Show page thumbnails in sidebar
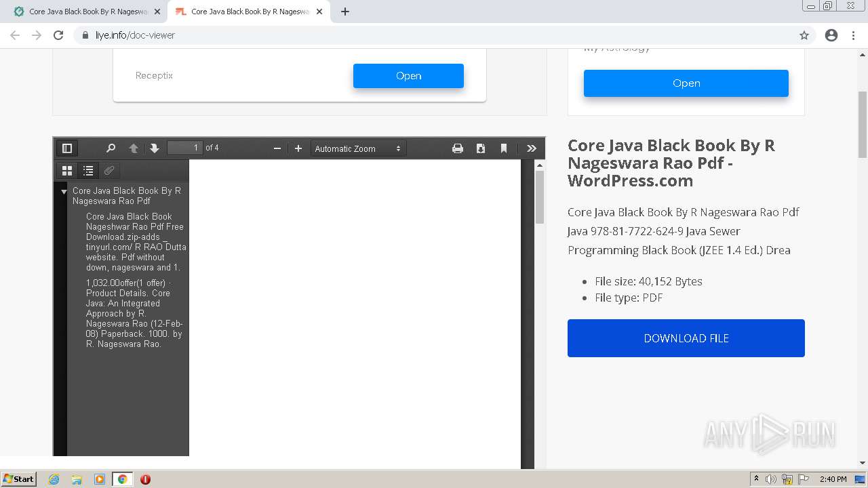This screenshot has width=868, height=488. [67, 171]
